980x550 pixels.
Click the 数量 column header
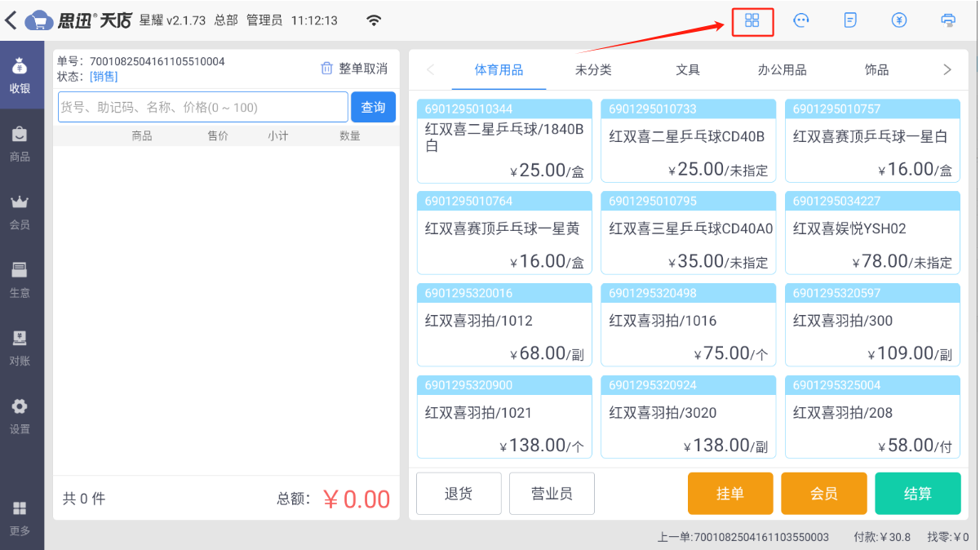[x=350, y=136]
